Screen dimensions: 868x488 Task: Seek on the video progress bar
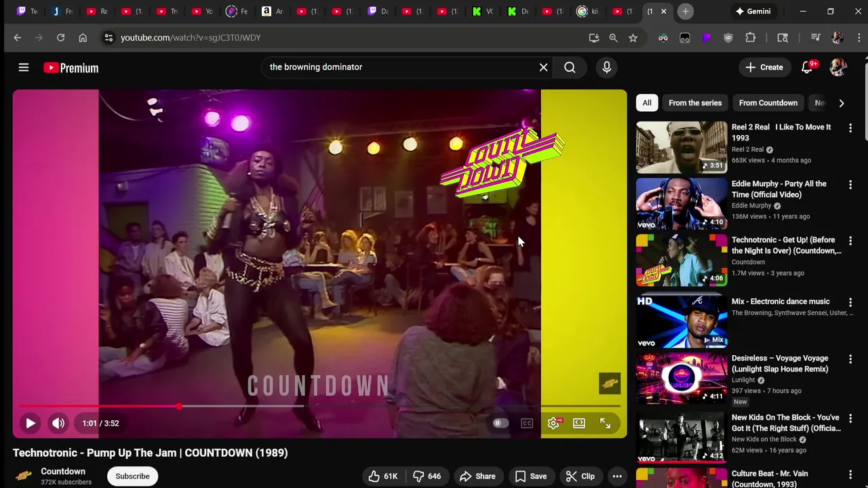[319, 406]
